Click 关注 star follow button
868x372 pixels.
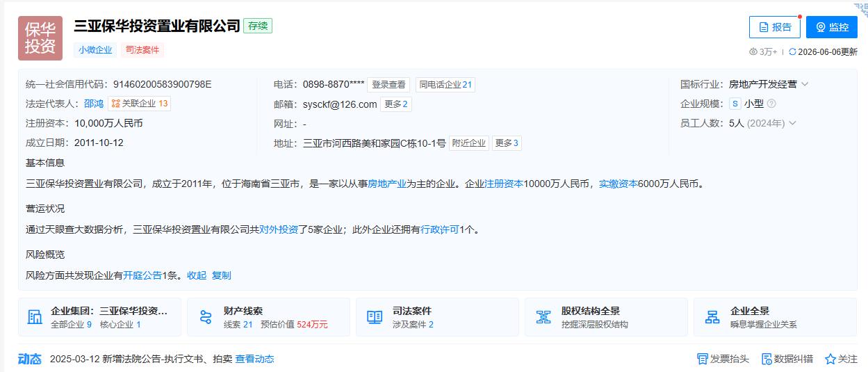(x=841, y=359)
